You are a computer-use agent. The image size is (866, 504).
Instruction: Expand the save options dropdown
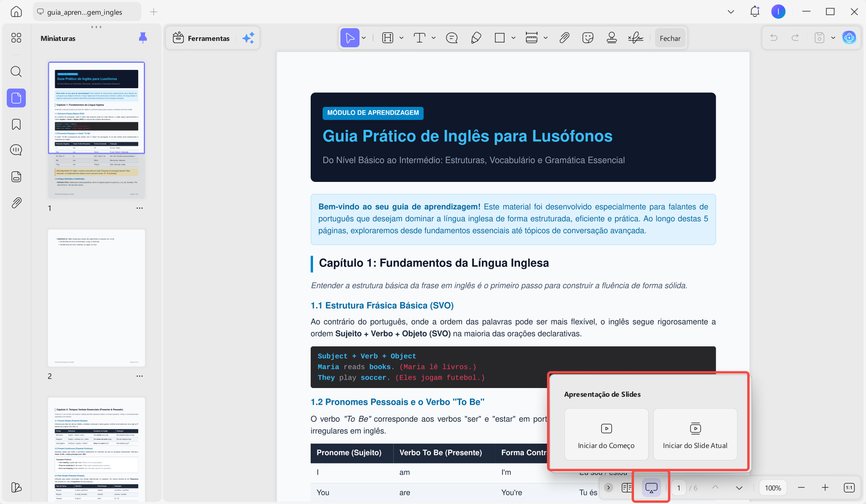[833, 38]
